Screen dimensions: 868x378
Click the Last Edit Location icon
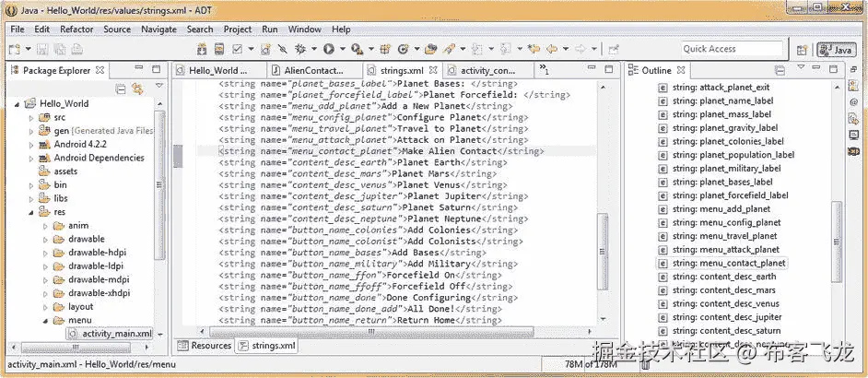[534, 50]
